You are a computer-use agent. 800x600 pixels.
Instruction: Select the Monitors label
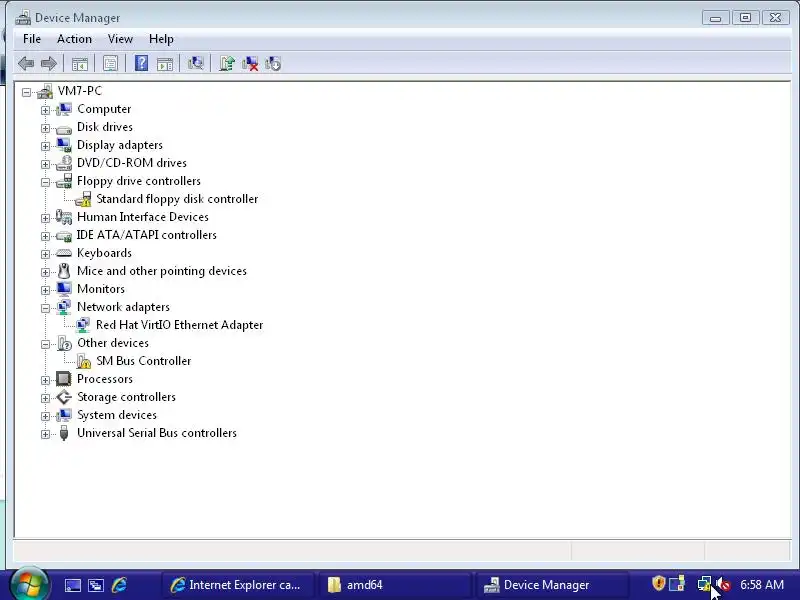click(x=101, y=289)
